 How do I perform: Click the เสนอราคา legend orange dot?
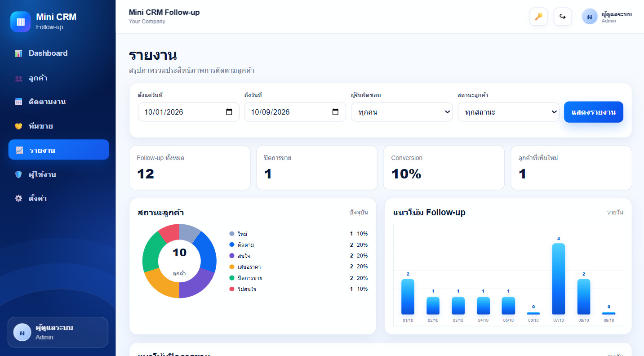[x=232, y=267]
